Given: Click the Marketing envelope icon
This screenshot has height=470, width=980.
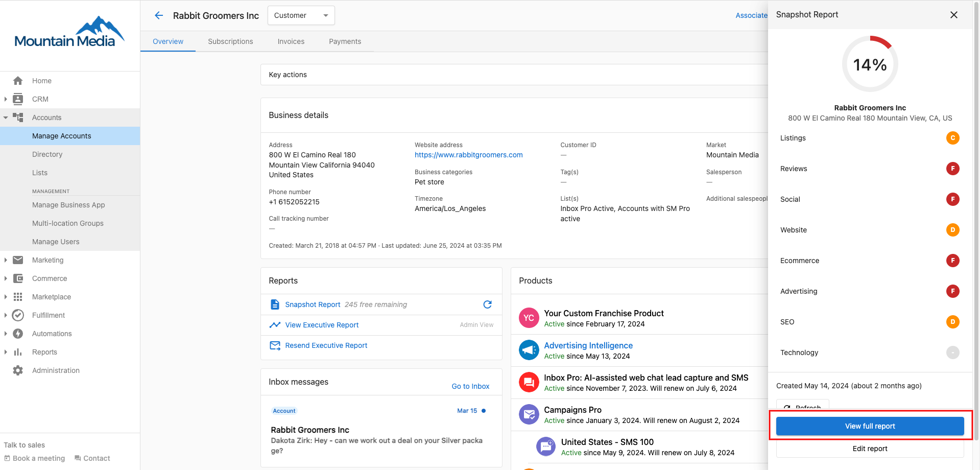Looking at the screenshot, I should coord(18,260).
